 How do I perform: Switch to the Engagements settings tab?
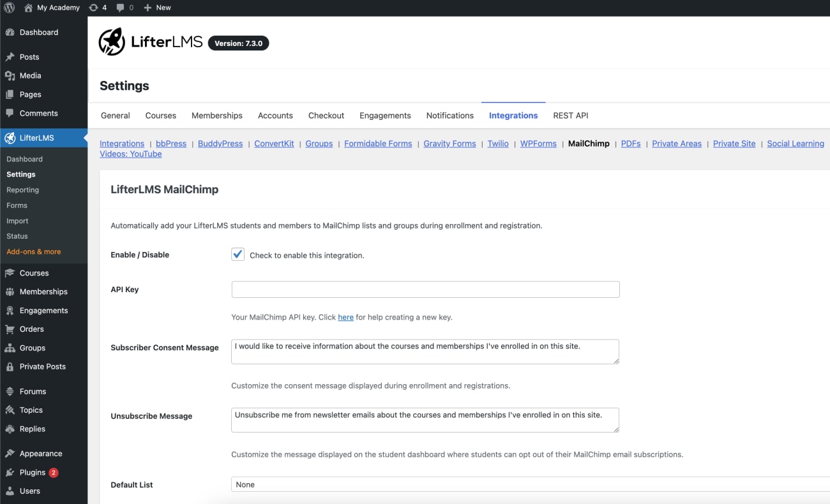(385, 115)
